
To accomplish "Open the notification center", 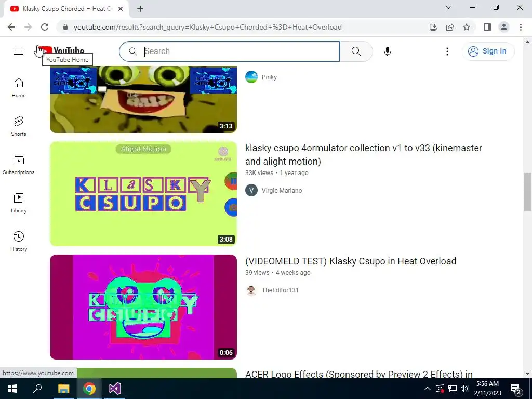I will (516, 389).
